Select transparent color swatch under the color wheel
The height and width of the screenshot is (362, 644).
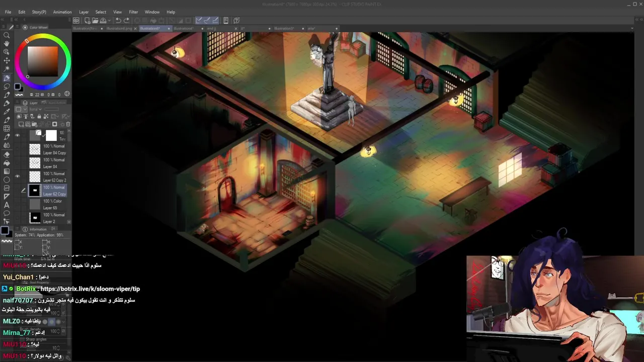pyautogui.click(x=19, y=95)
